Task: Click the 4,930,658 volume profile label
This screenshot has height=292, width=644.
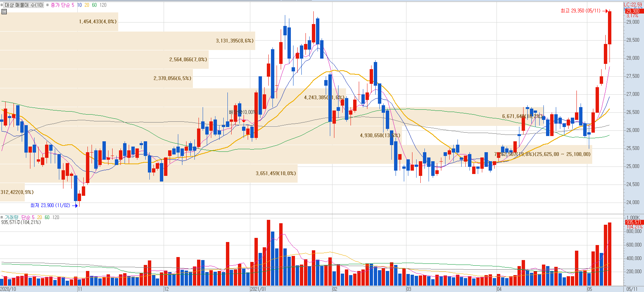Action: click(x=380, y=135)
